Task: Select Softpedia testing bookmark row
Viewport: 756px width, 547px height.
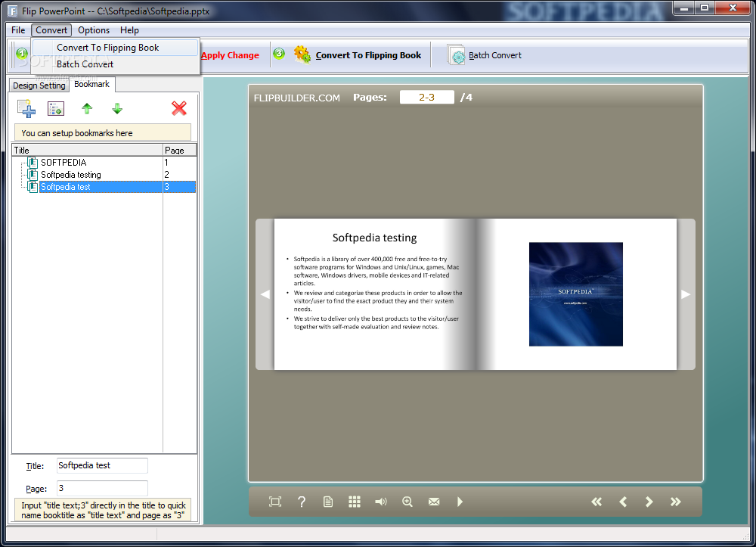Action: [x=104, y=175]
